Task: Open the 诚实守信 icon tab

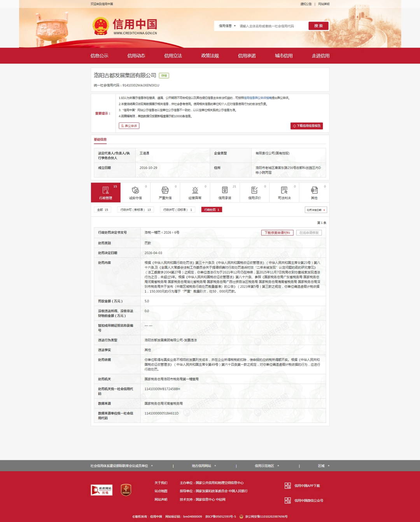Action: [135, 192]
